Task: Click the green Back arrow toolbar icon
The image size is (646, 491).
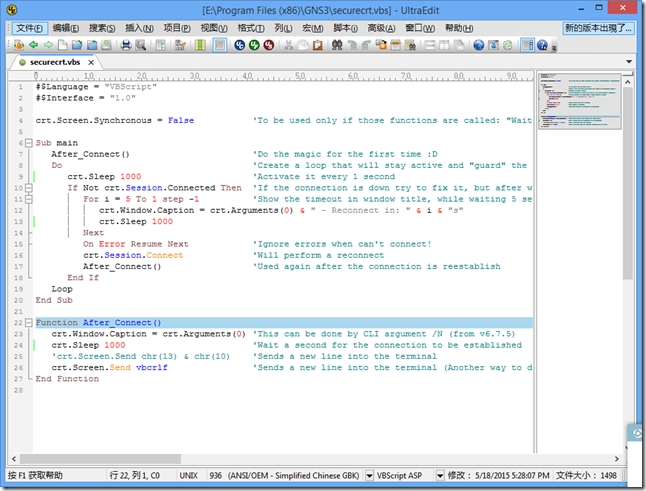Action: pyautogui.click(x=34, y=45)
